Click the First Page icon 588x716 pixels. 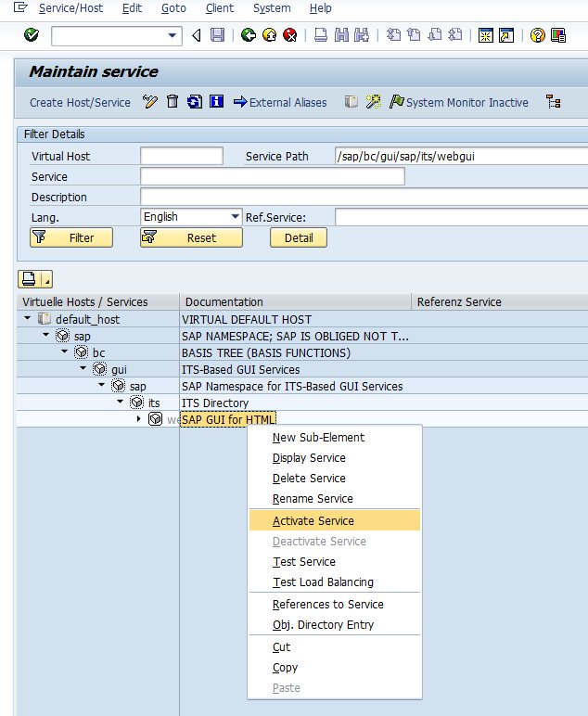(x=393, y=35)
